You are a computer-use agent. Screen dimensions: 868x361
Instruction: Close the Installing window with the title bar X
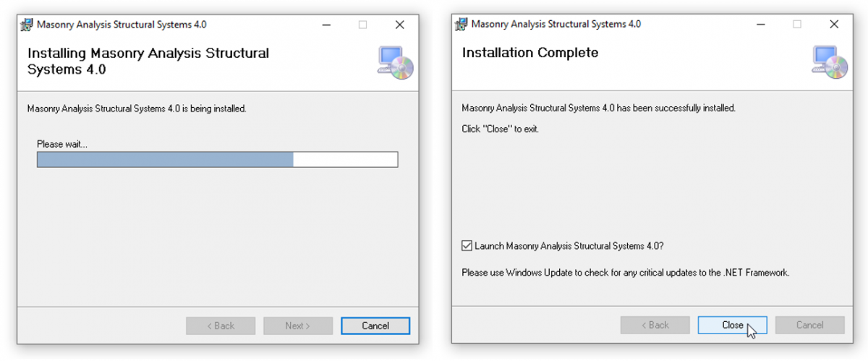400,24
